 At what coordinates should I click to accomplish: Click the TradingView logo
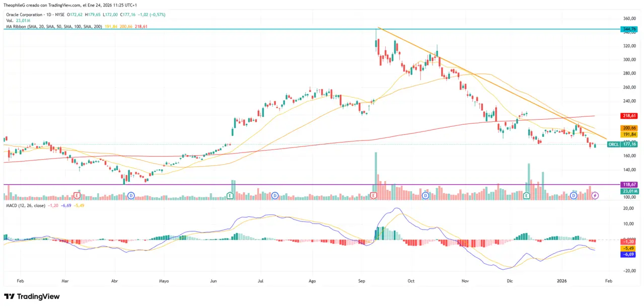[32, 296]
